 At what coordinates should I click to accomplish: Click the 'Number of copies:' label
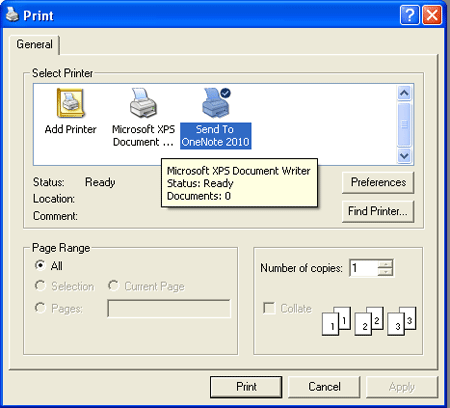coord(301,268)
